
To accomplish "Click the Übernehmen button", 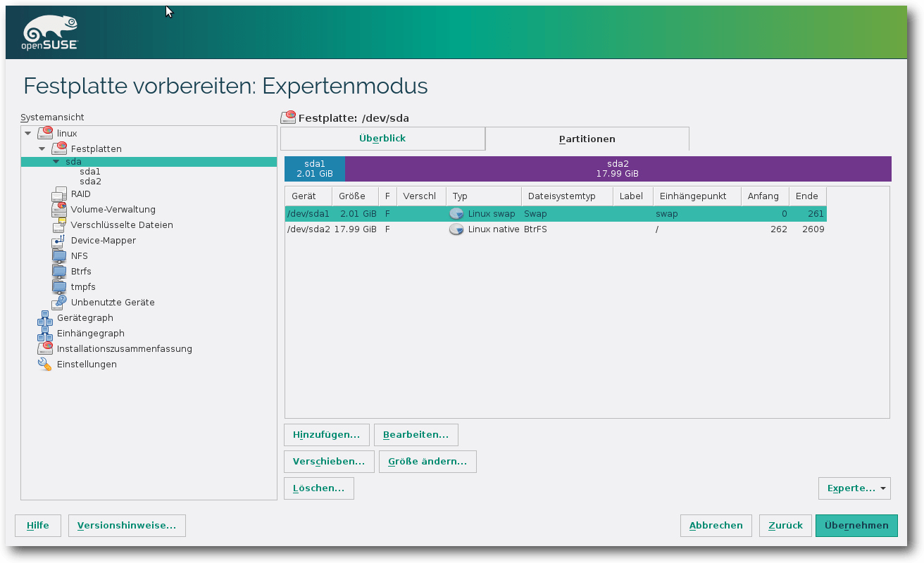I will 856,526.
